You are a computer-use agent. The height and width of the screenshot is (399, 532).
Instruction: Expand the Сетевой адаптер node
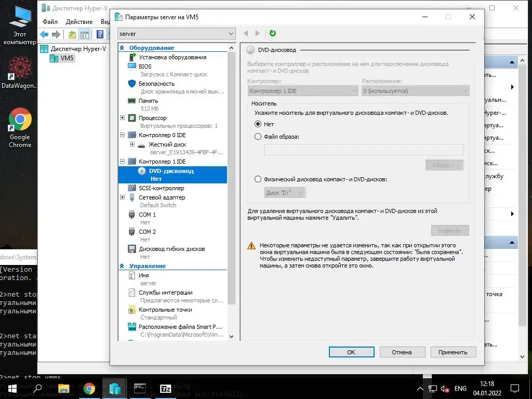[123, 197]
